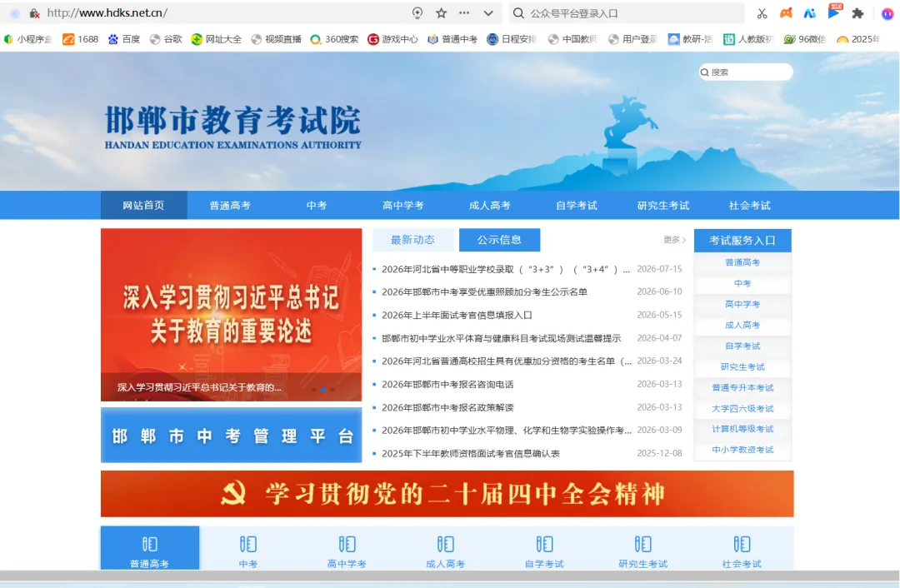Open the 百度 bookmark
This screenshot has height=588, width=900.
[124, 39]
